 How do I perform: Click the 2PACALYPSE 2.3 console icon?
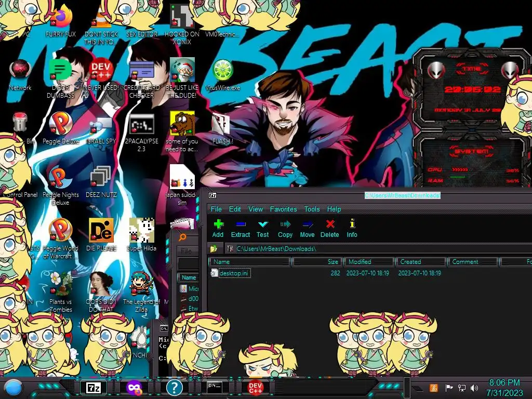141,132
